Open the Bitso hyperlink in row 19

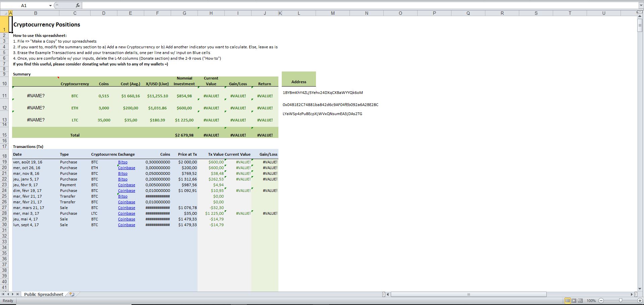(123, 162)
